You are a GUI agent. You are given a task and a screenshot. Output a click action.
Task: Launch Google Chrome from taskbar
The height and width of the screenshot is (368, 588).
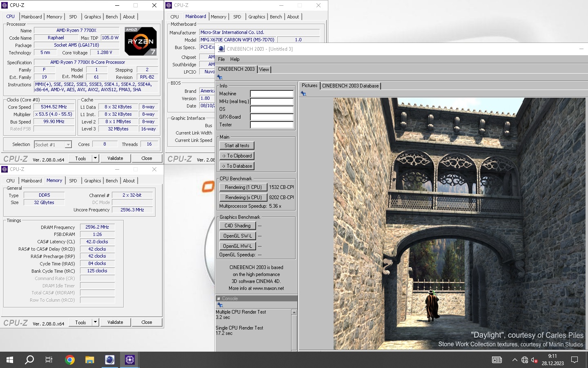click(70, 360)
